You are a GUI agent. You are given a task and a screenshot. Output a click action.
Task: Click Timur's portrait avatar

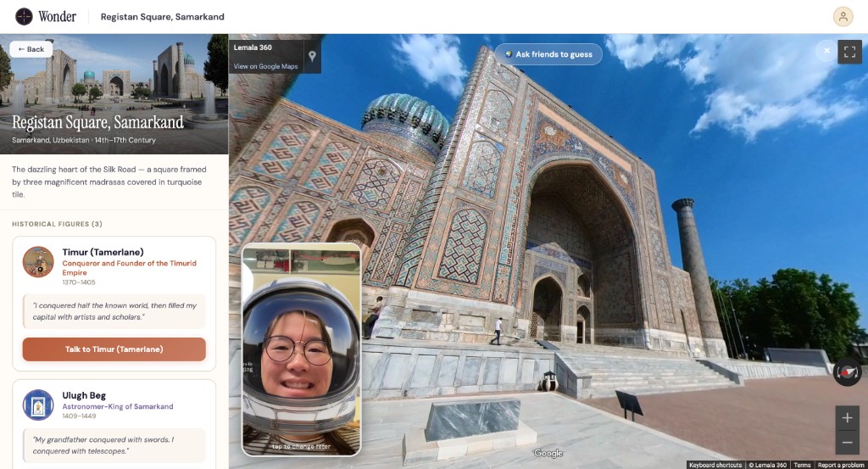pyautogui.click(x=38, y=262)
